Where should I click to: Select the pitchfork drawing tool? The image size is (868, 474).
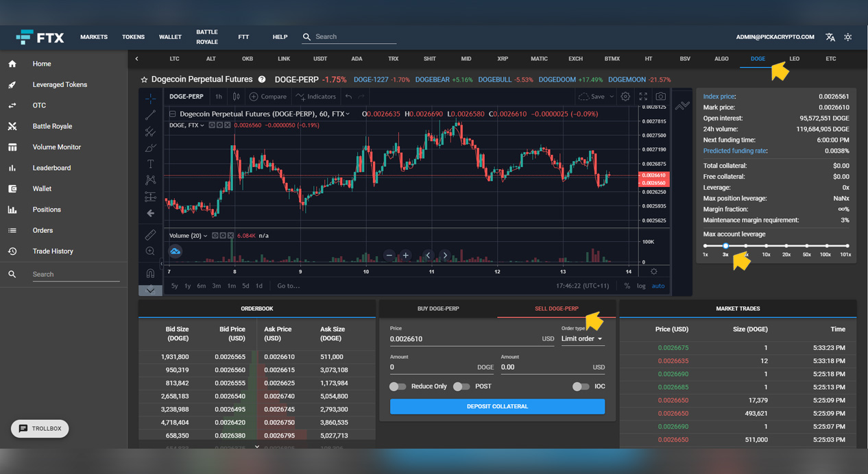pos(150,131)
